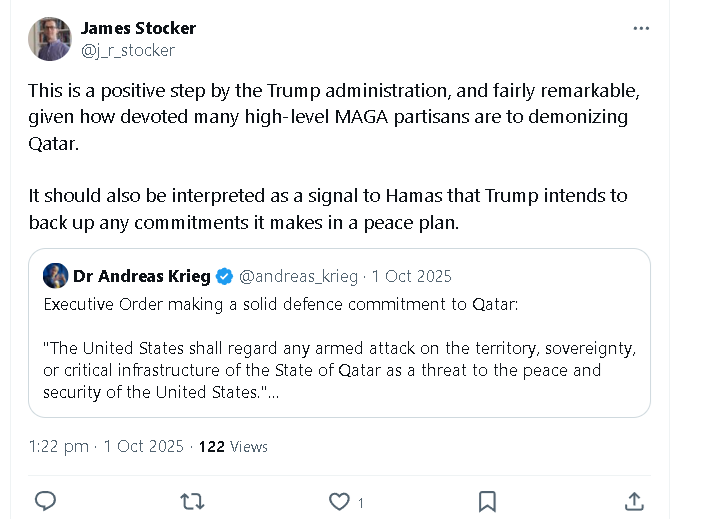
Task: Click the 1:22 pm timestamp link
Action: (59, 446)
